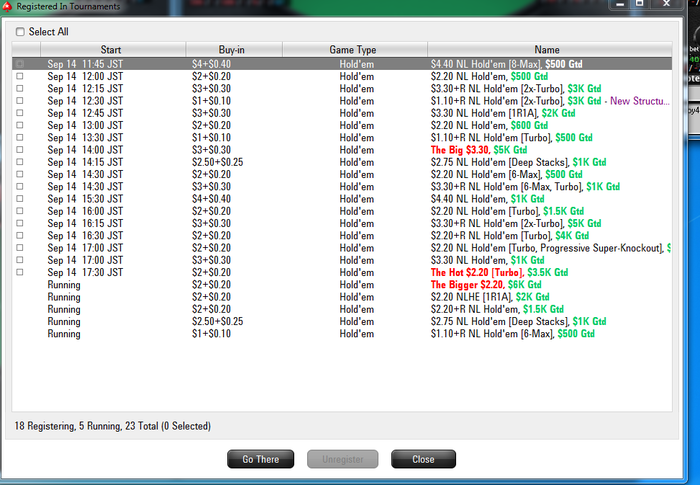Image resolution: width=700 pixels, height=485 pixels.
Task: Tick the Select All checkbox
Action: tap(20, 32)
